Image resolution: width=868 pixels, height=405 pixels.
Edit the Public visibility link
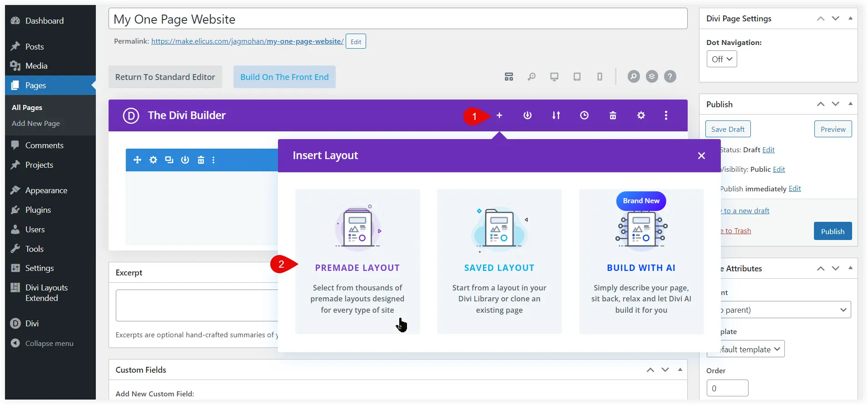pyautogui.click(x=779, y=170)
